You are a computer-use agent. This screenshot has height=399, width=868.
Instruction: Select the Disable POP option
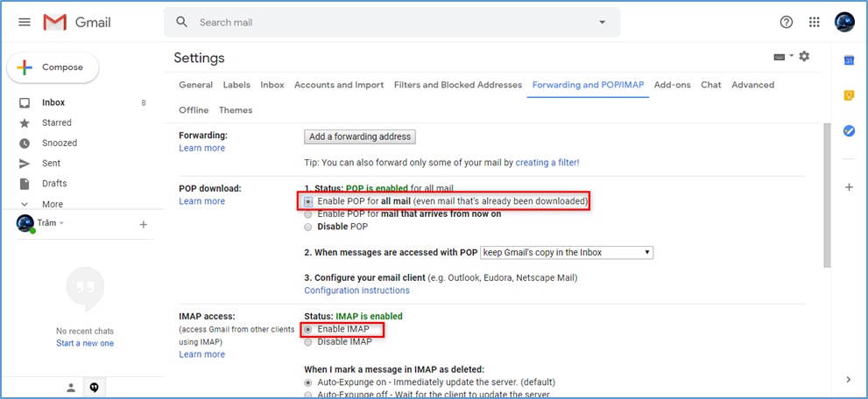tap(307, 227)
